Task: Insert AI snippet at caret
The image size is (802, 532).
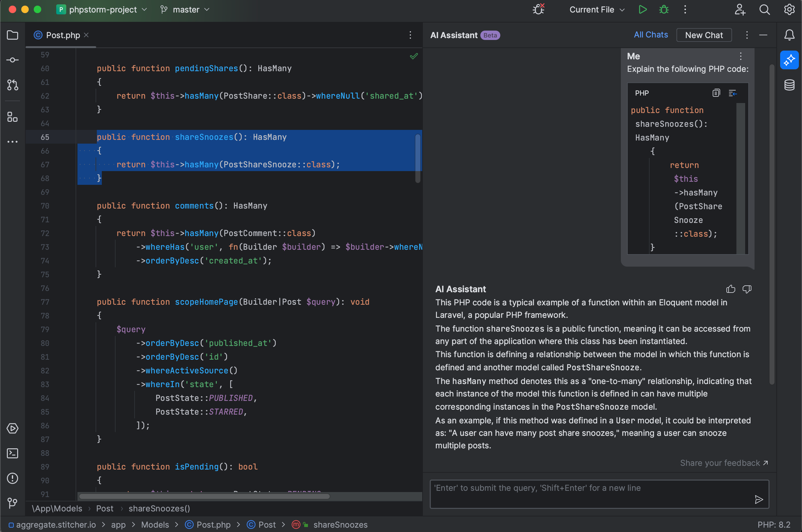Action: tap(733, 93)
